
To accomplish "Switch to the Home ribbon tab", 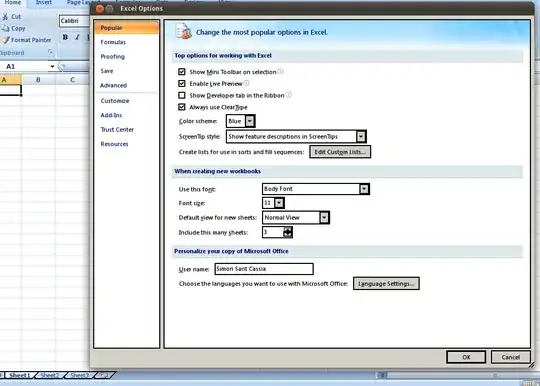I will 13,3.
